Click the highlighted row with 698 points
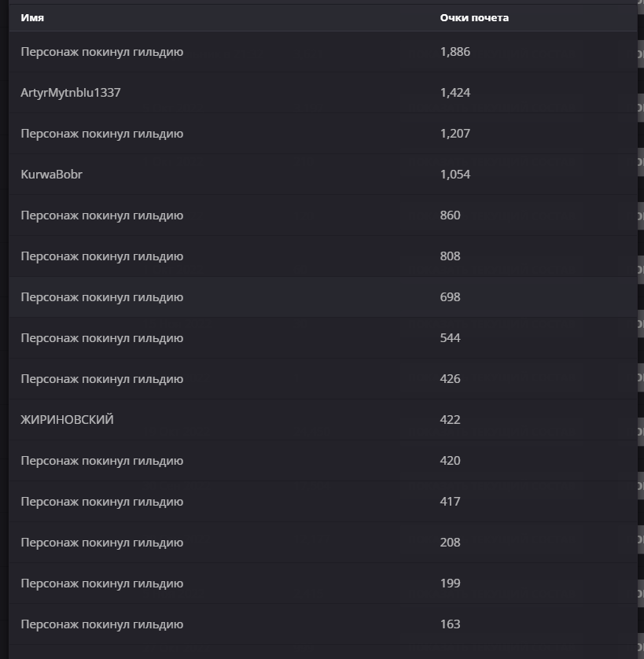Viewport: 644px width, 659px height. pos(323,297)
